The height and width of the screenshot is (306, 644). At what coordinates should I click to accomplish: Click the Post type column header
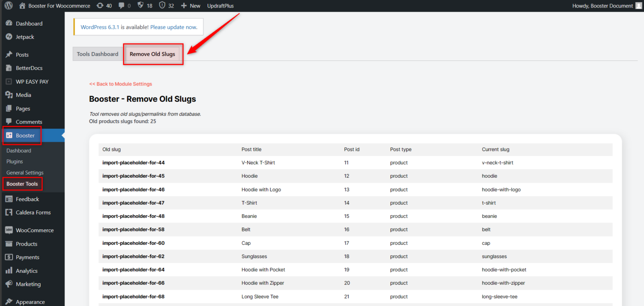click(401, 149)
